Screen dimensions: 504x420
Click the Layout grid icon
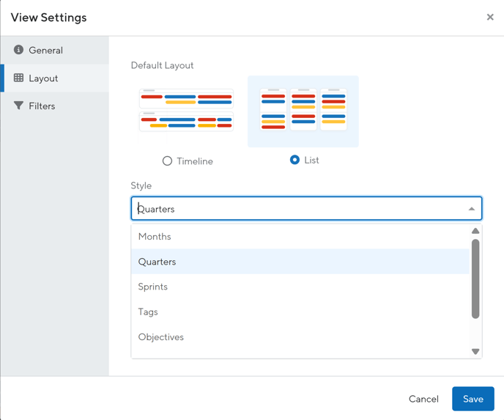tap(18, 78)
